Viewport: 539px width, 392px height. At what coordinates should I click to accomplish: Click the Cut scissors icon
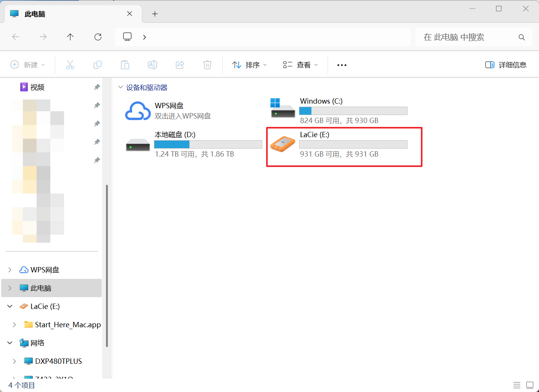70,65
